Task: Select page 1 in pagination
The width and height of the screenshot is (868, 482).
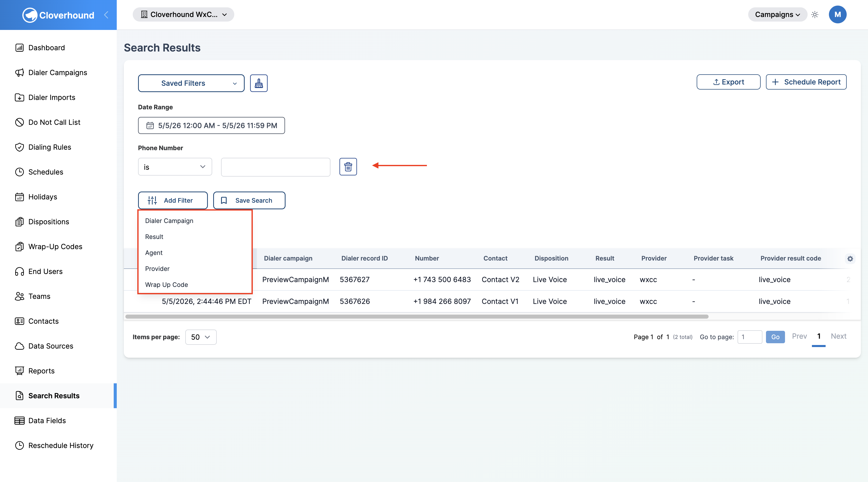Action: pyautogui.click(x=819, y=336)
